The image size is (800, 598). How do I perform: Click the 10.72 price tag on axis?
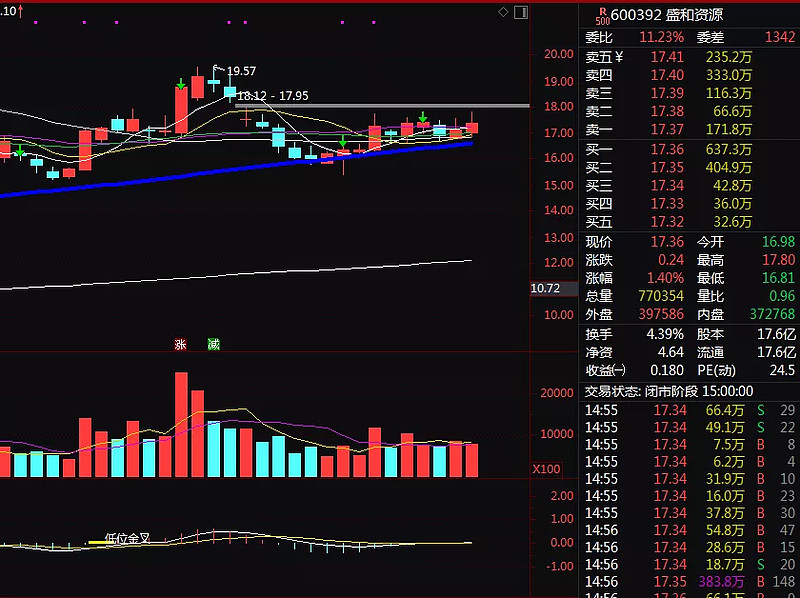(545, 288)
